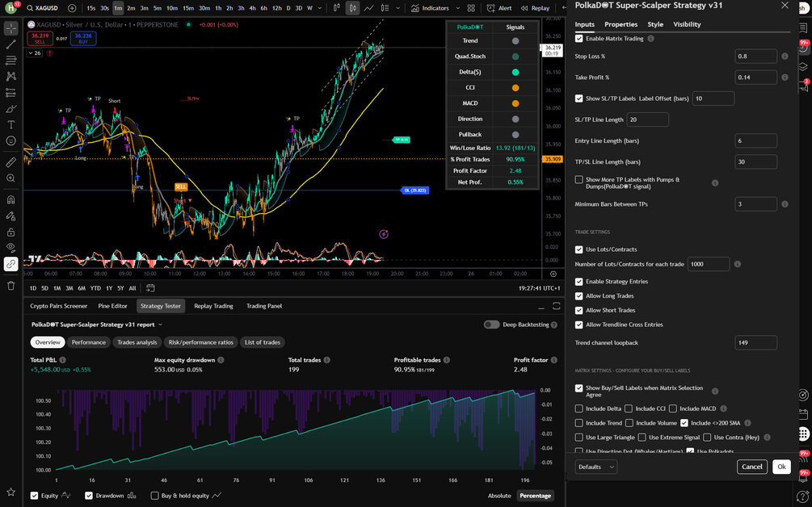The image size is (812, 507).
Task: Remove objects using the trash icon
Action: 11,286
